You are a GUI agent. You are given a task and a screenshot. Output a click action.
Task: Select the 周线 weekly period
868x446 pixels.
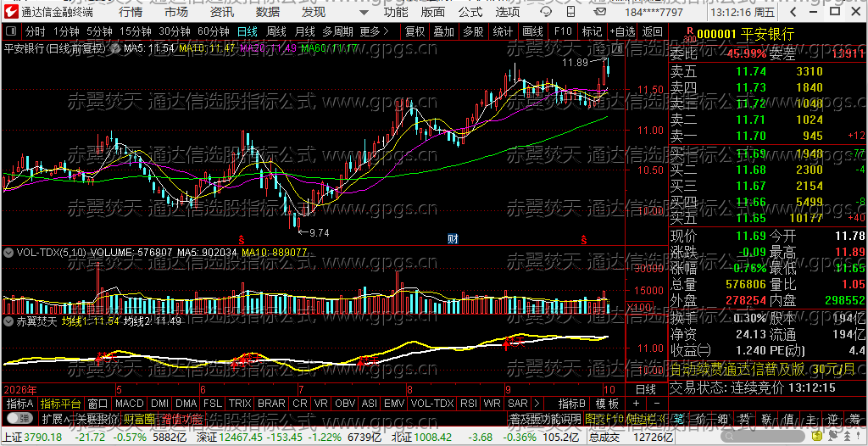[x=275, y=31]
